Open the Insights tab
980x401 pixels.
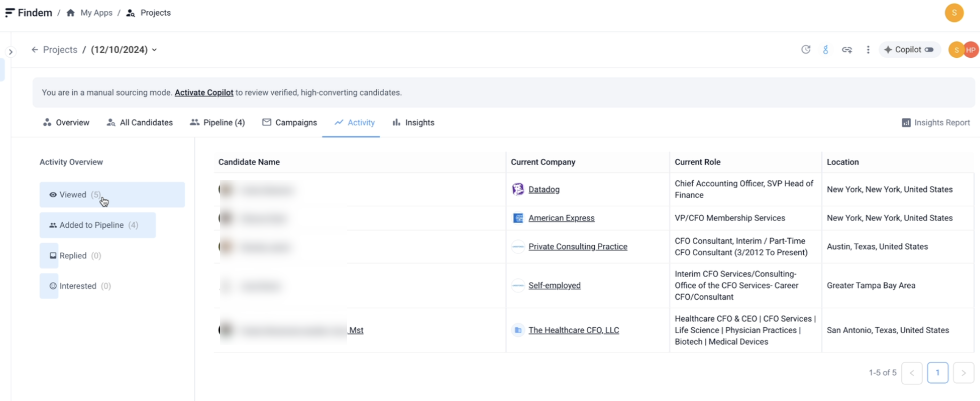click(413, 123)
